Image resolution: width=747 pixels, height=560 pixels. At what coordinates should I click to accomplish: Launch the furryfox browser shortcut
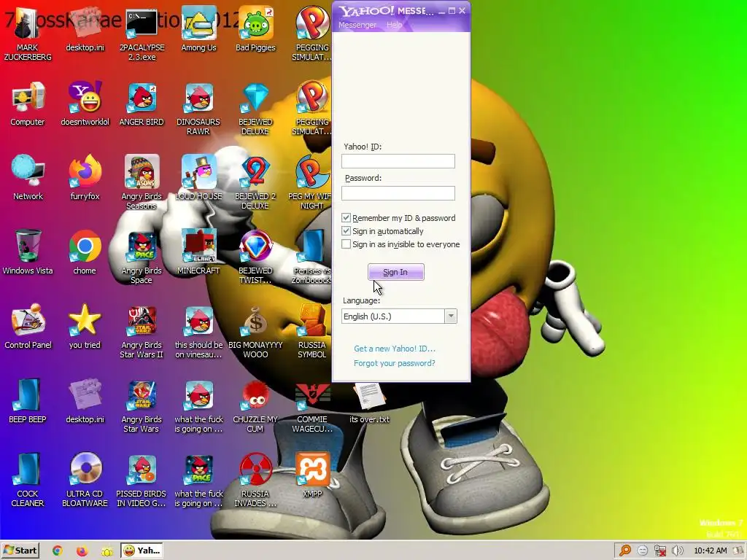click(85, 178)
